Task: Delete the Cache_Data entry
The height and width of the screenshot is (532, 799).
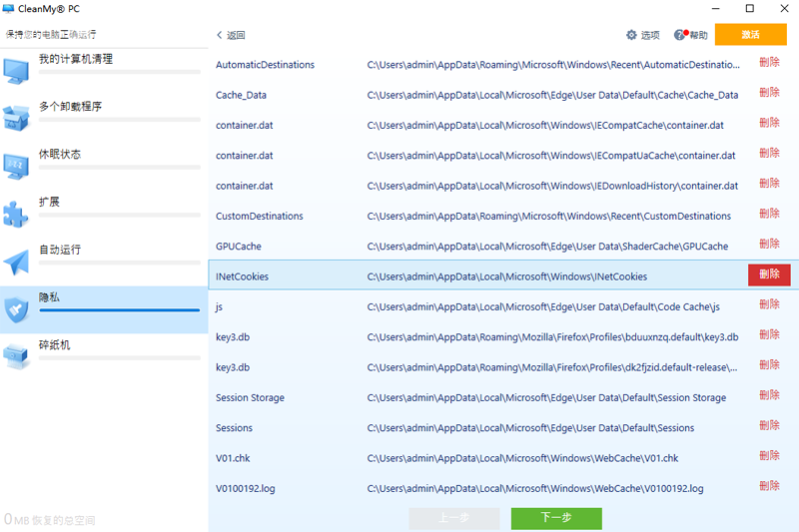Action: pos(769,93)
